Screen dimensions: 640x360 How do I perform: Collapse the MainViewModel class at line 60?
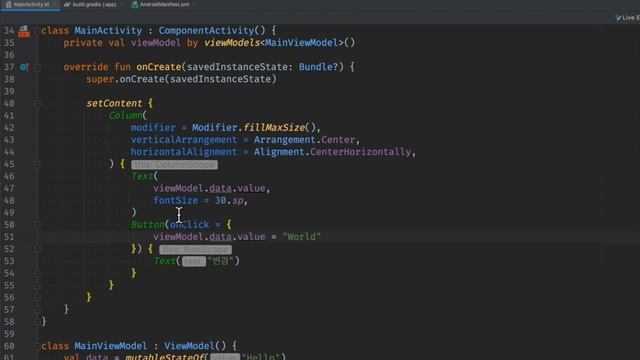[37, 346]
